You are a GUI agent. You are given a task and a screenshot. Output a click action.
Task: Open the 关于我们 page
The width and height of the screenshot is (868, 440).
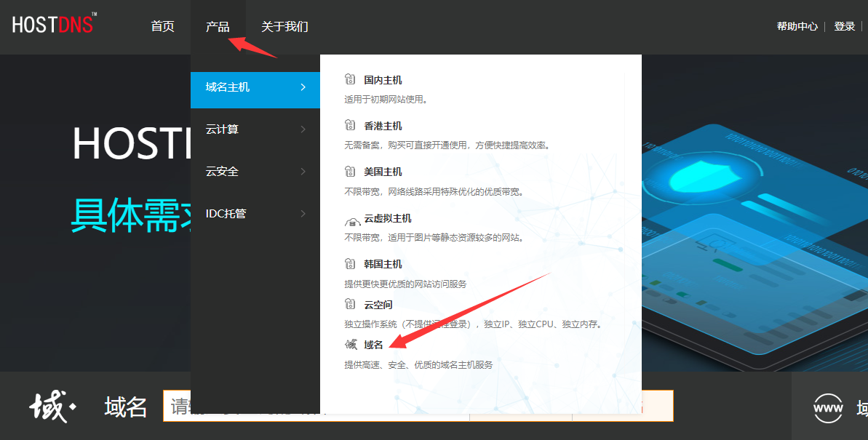click(x=284, y=27)
